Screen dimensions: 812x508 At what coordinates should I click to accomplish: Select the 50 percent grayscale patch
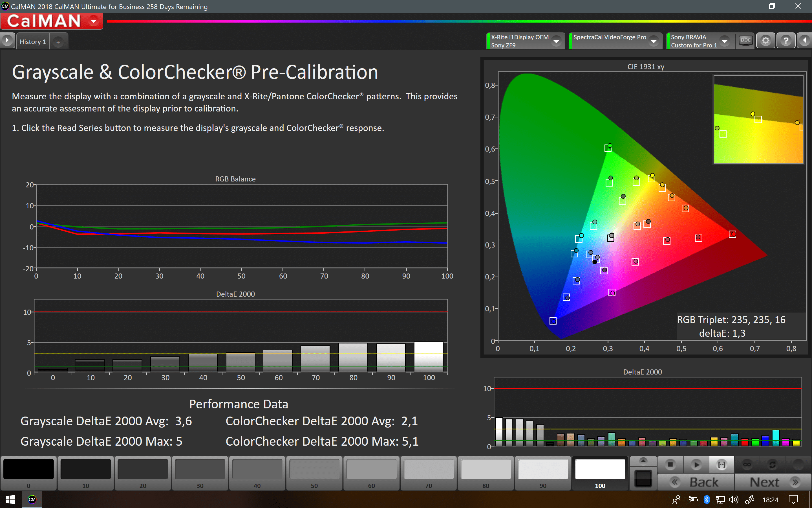click(314, 473)
